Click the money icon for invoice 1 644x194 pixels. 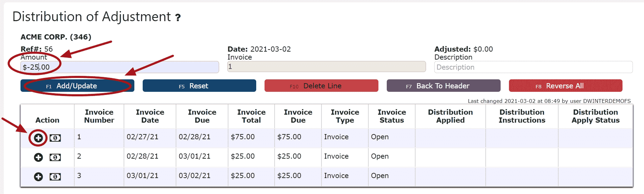pos(55,138)
